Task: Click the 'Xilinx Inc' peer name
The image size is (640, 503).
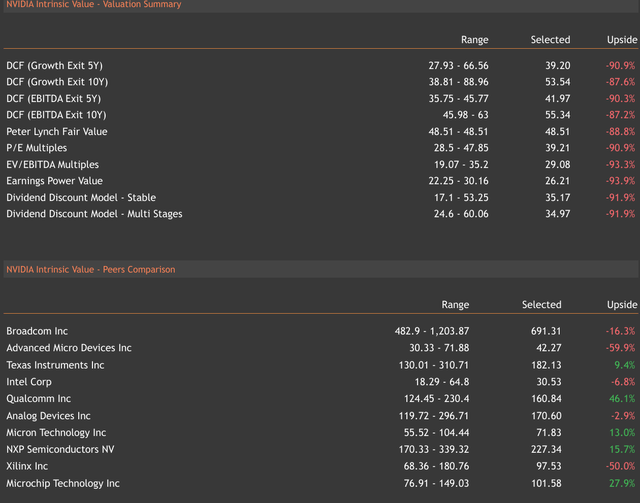Action: (x=27, y=466)
